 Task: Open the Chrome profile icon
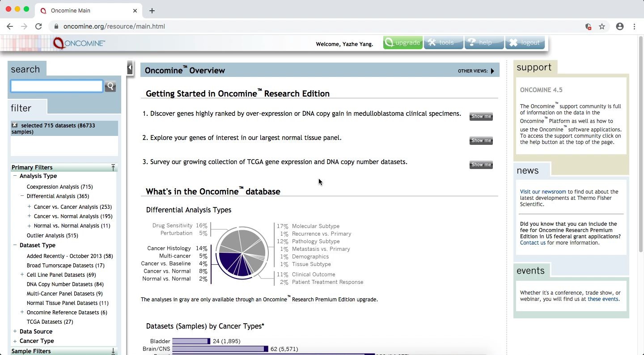(620, 26)
